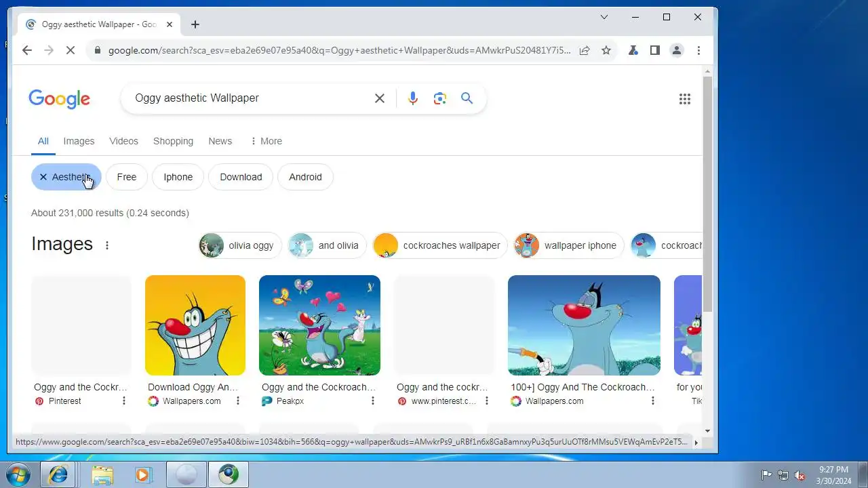Image resolution: width=868 pixels, height=488 pixels.
Task: Open the Chrome Labs flask icon
Action: pyautogui.click(x=633, y=50)
